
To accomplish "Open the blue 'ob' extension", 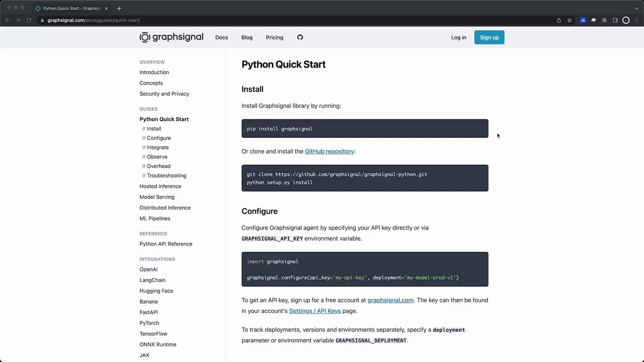I will (583, 20).
